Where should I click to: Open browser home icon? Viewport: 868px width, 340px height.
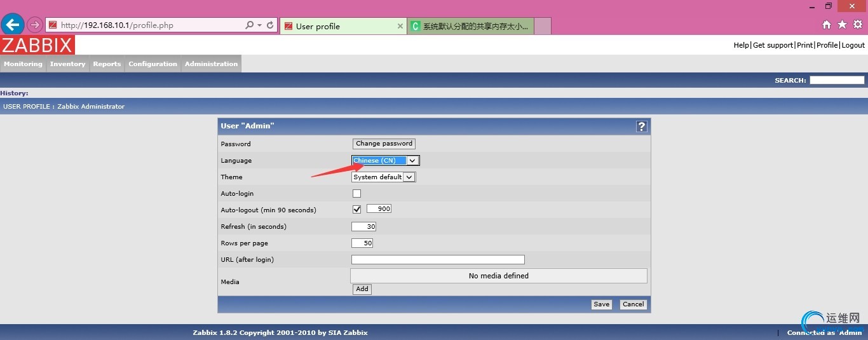point(826,25)
